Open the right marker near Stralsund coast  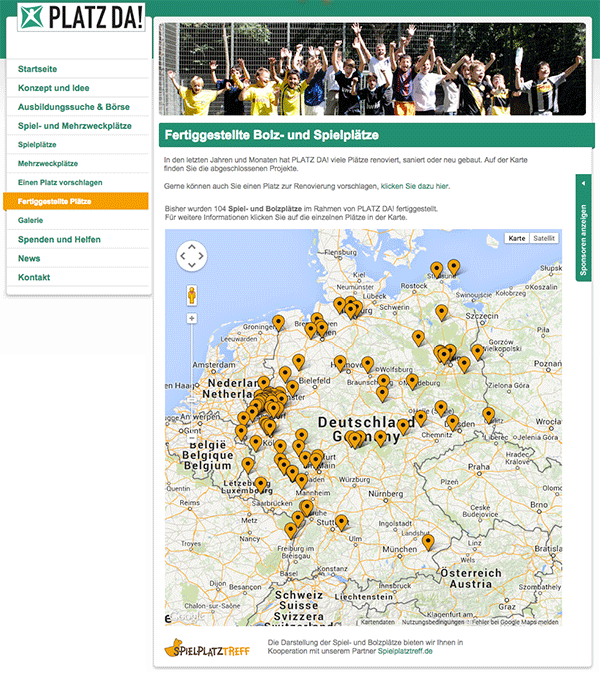point(454,267)
